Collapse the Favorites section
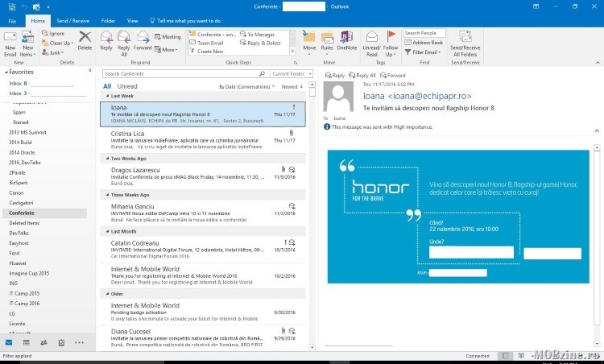Viewport: 604px width, 364px height. click(x=6, y=72)
